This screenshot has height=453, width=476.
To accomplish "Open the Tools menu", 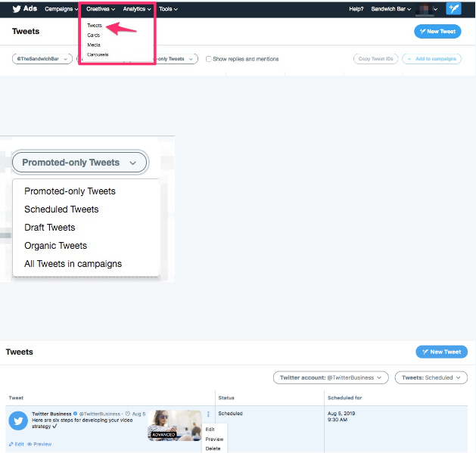I will [x=168, y=9].
